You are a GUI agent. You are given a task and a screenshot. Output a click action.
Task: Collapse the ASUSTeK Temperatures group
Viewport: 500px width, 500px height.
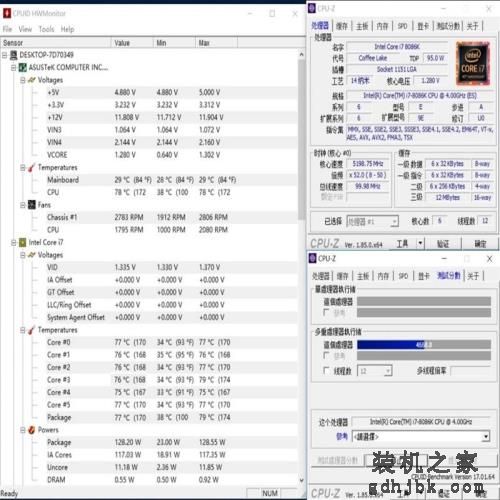pos(23,168)
